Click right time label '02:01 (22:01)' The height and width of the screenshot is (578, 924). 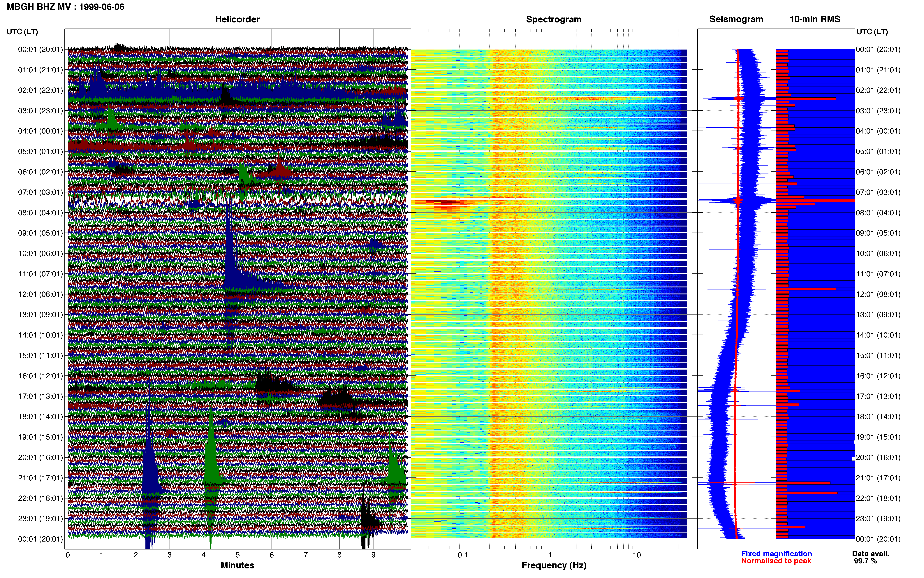click(x=878, y=90)
